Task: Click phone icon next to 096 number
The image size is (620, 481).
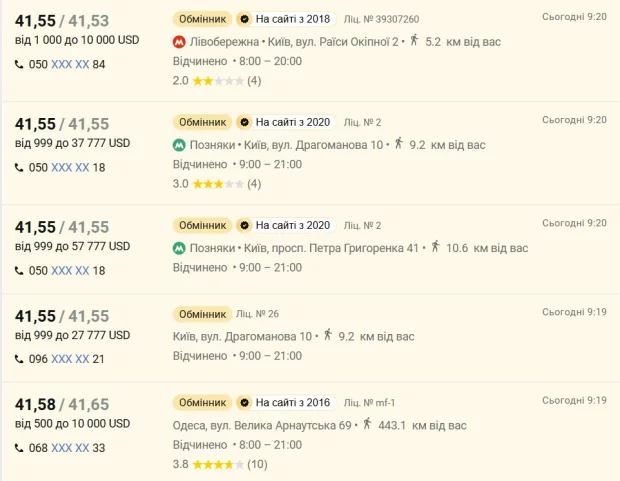Action: click(20, 359)
